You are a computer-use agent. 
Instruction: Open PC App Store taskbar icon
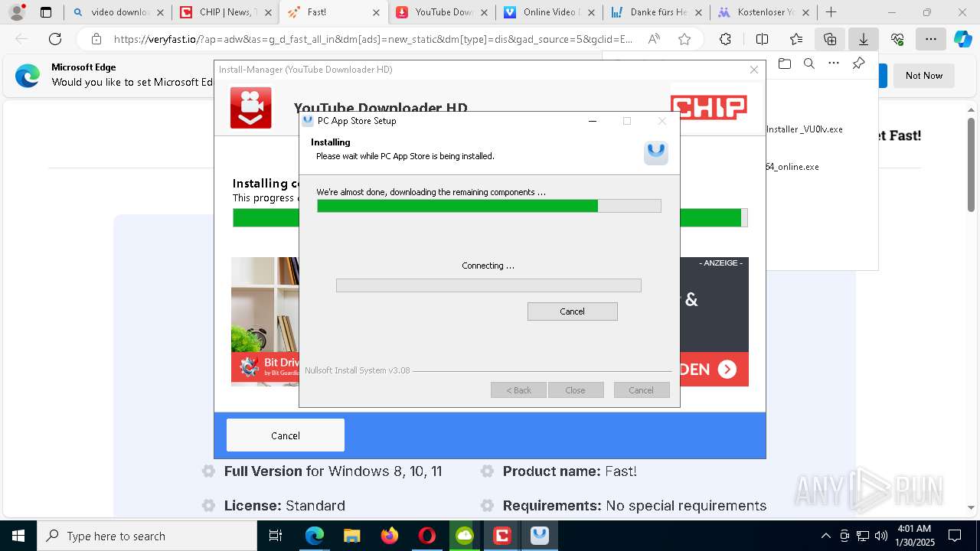(540, 536)
